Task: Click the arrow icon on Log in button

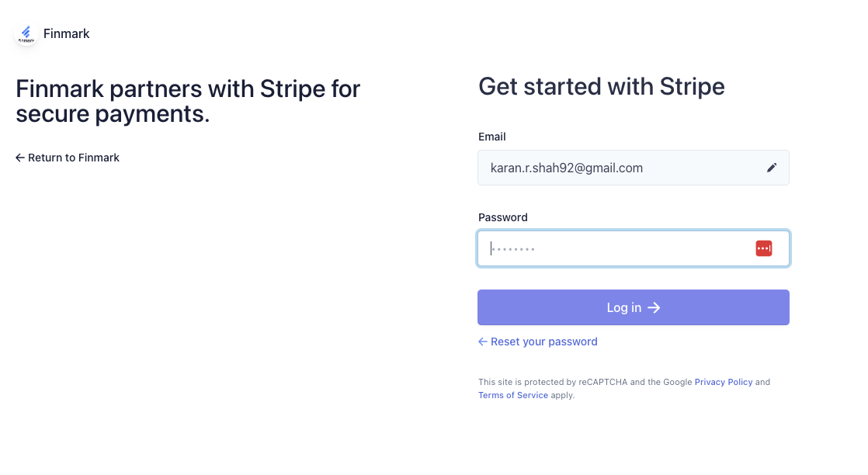Action: click(x=654, y=308)
